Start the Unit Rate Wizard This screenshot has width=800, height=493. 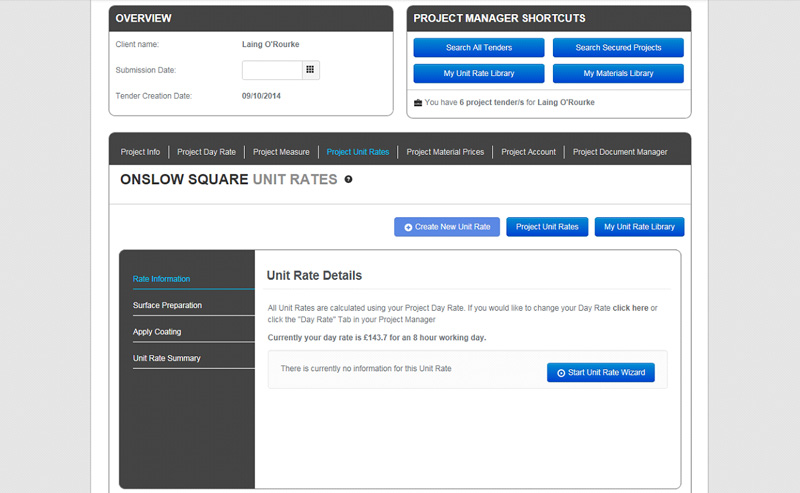[600, 373]
